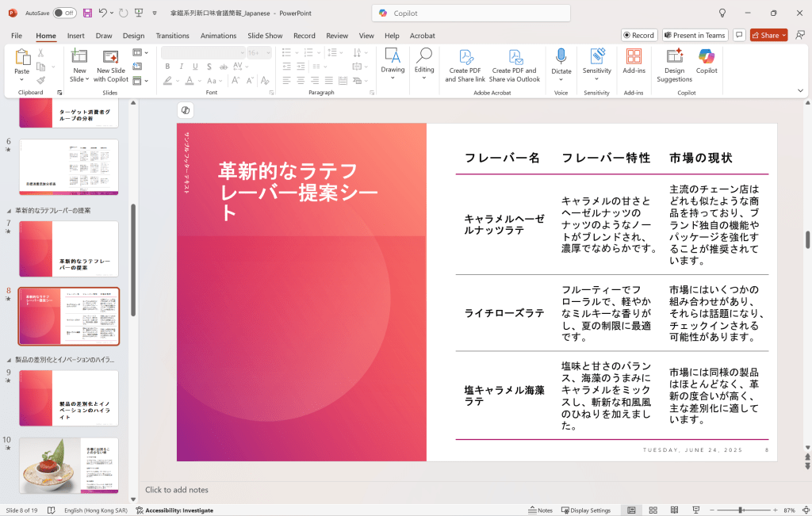This screenshot has width=812, height=516.
Task: Create PDF and Share link
Action: coord(465,66)
